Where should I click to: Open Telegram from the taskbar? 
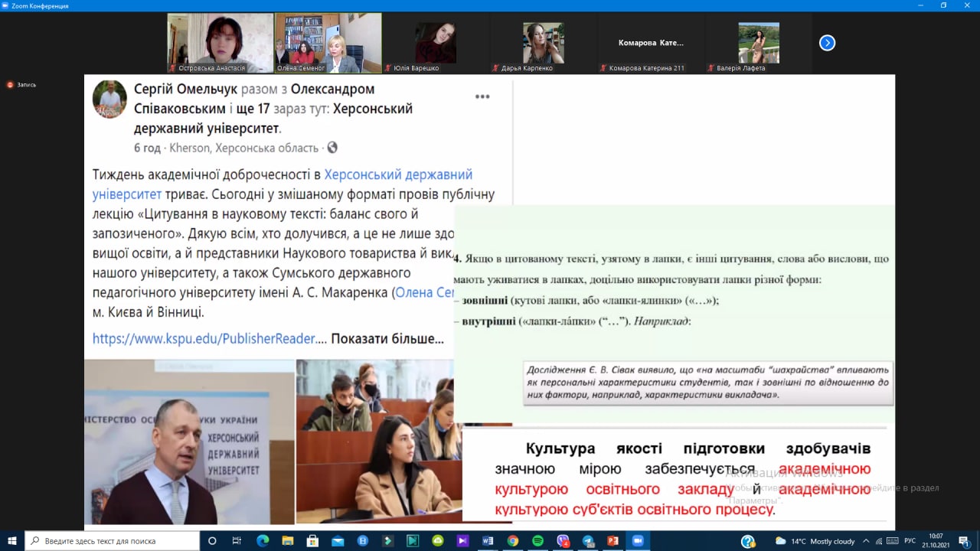(587, 541)
